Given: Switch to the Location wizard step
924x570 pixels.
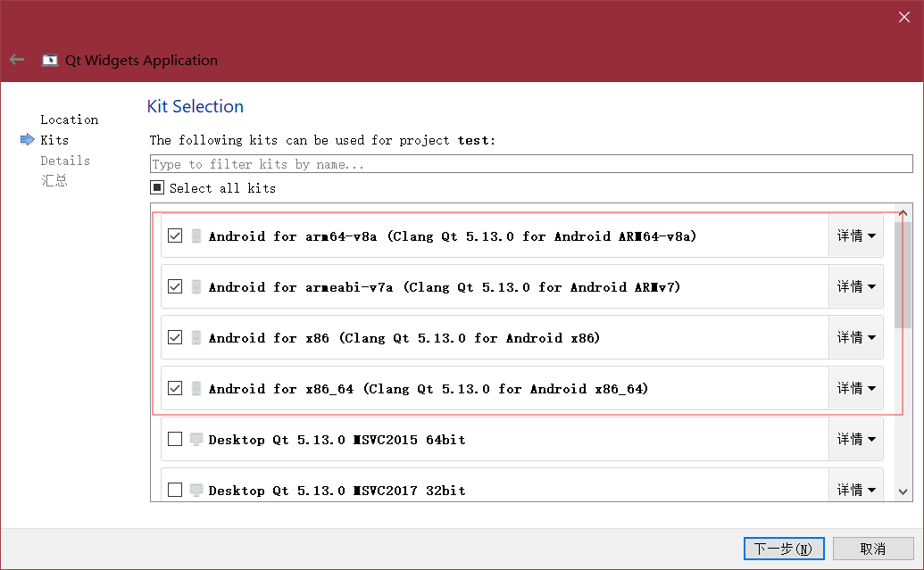Looking at the screenshot, I should click(x=69, y=119).
